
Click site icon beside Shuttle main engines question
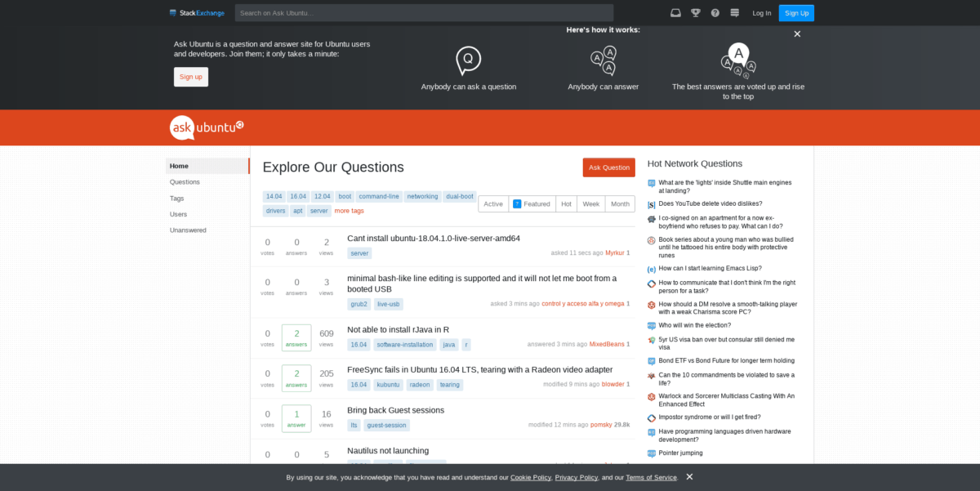click(651, 184)
